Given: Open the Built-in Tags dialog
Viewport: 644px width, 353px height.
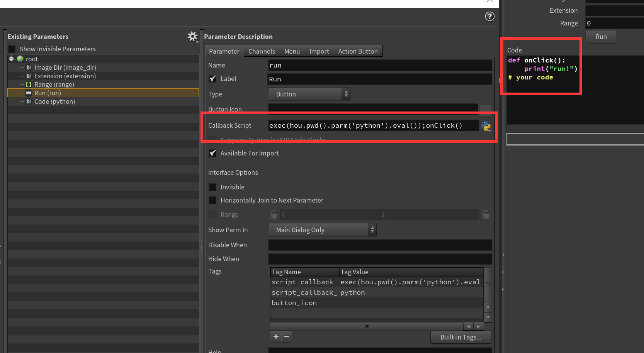Looking at the screenshot, I should click(460, 337).
